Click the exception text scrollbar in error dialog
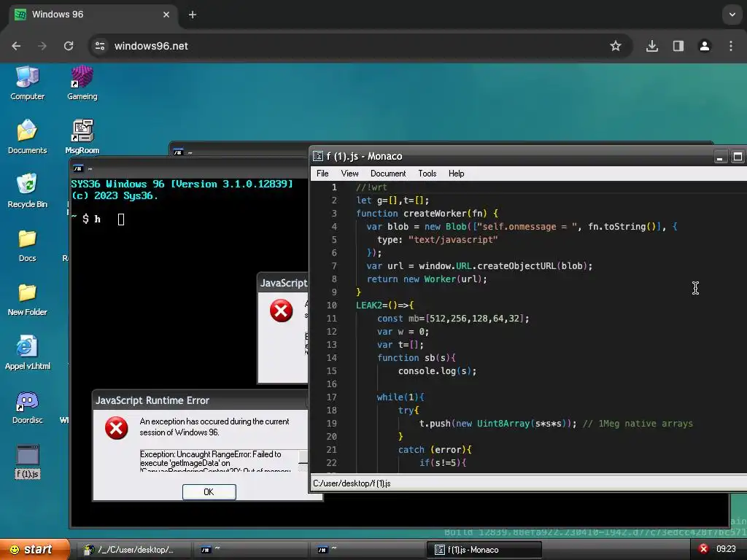Screen dimensions: 747x560 (303, 461)
